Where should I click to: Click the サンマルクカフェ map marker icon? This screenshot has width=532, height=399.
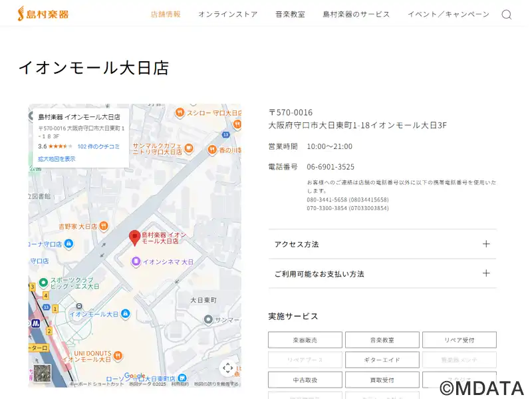pyautogui.click(x=189, y=148)
